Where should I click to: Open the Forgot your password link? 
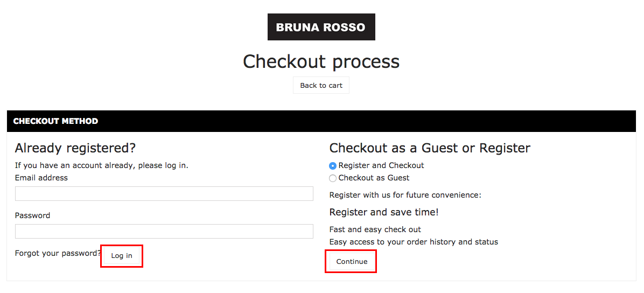tap(58, 253)
